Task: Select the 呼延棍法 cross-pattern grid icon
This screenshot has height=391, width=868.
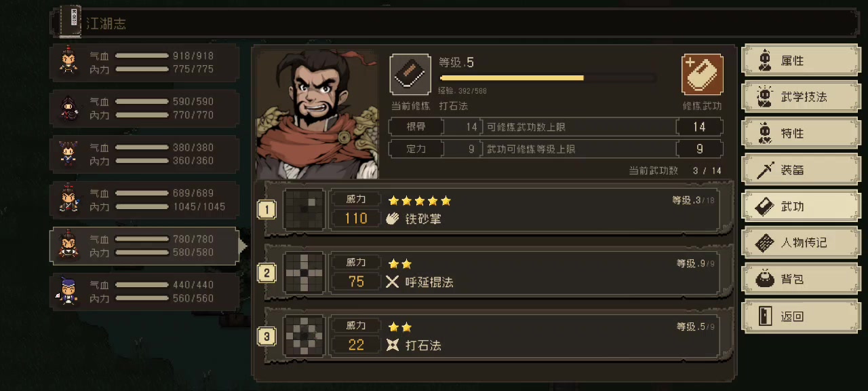Action: pyautogui.click(x=304, y=273)
